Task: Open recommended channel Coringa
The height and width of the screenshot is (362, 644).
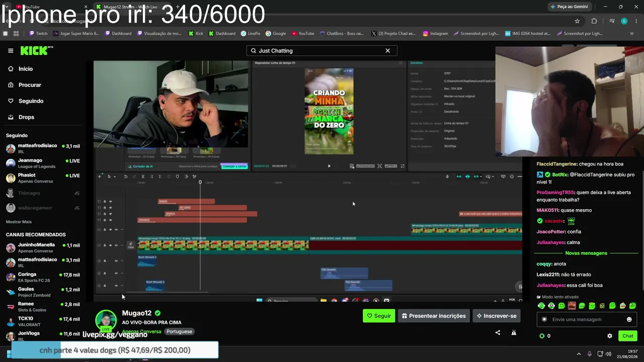Action: pos(43,277)
